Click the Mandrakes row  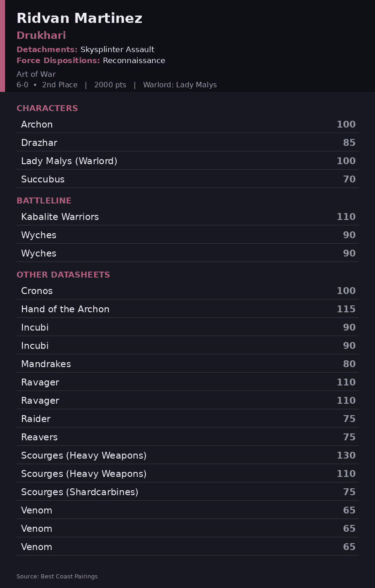(187, 364)
